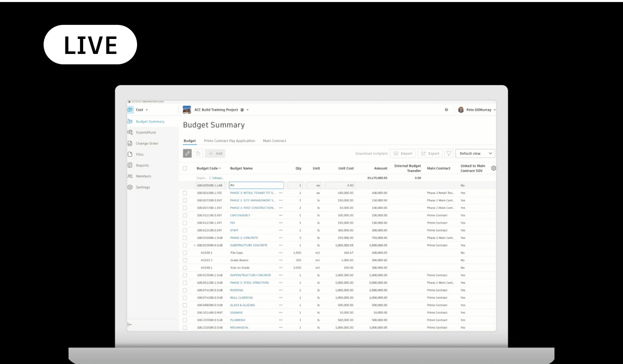Tick the checkbox for row 100.001000.1.FEE
623x364 pixels.
point(185,193)
